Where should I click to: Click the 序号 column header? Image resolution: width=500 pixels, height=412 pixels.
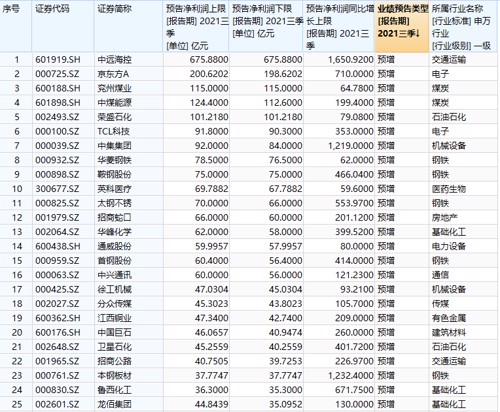[16, 26]
